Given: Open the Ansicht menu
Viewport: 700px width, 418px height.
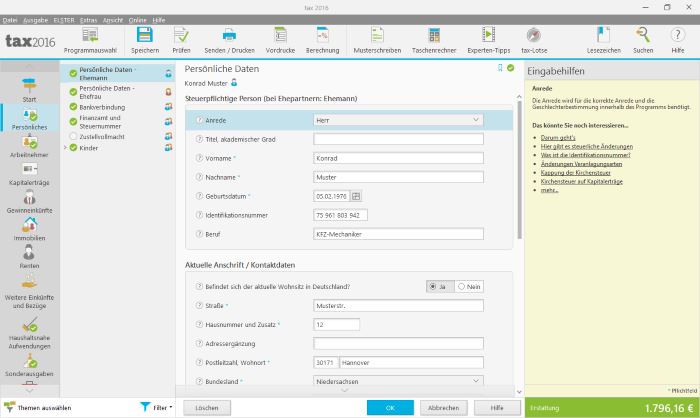Looking at the screenshot, I should pos(112,20).
